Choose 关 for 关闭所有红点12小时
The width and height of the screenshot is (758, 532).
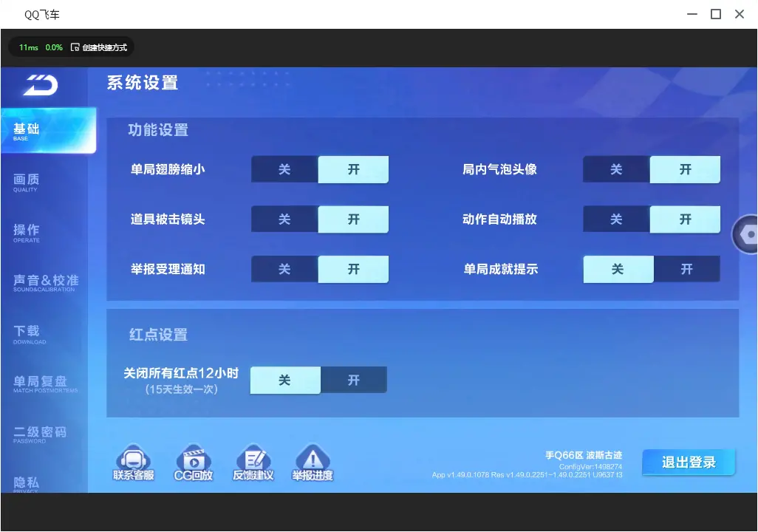[x=285, y=380]
